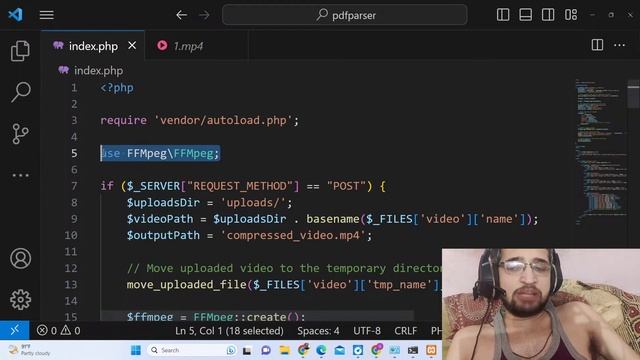Click the "REQUEST_METHOD" string

(240, 186)
